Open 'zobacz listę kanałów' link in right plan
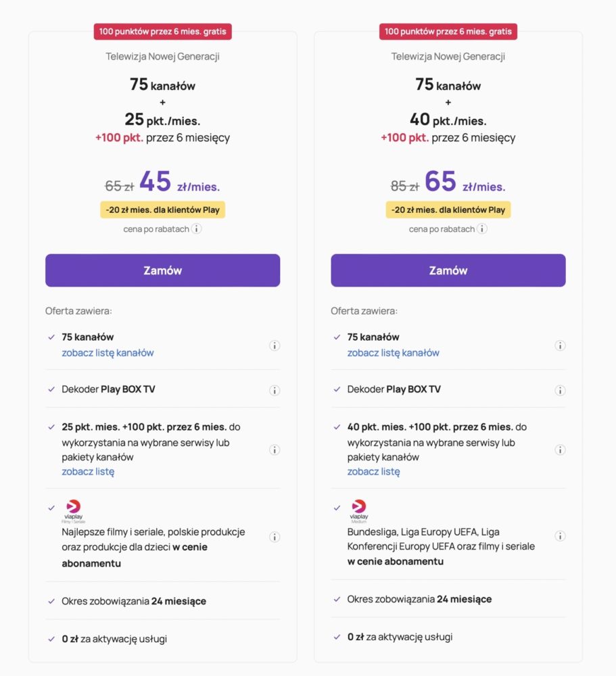Screen dimensions: 616x676 click(394, 353)
